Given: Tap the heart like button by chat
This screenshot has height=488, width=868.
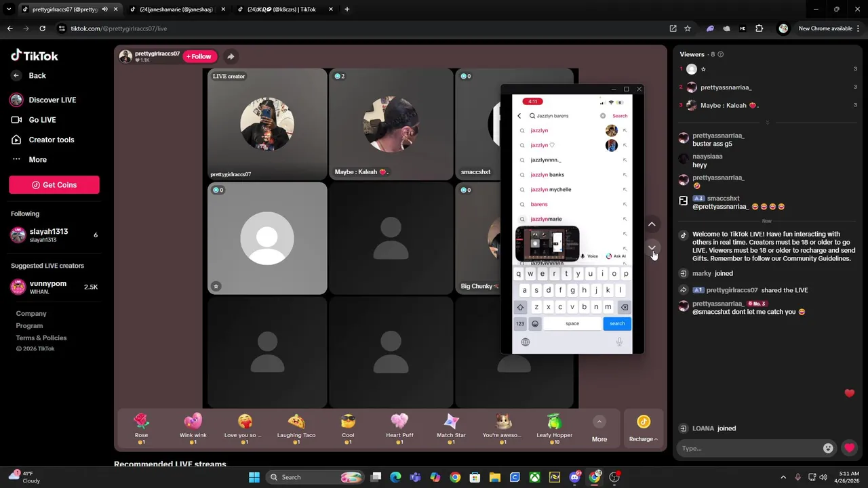Looking at the screenshot, I should click(849, 448).
